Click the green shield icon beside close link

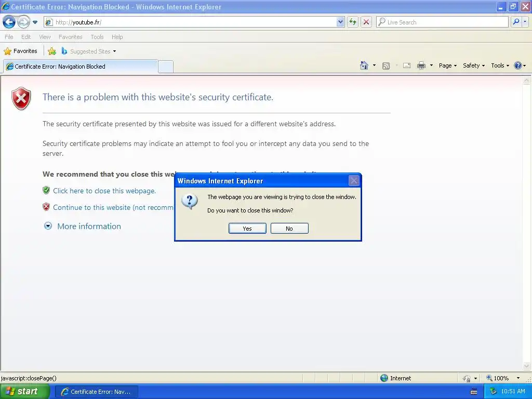46,190
